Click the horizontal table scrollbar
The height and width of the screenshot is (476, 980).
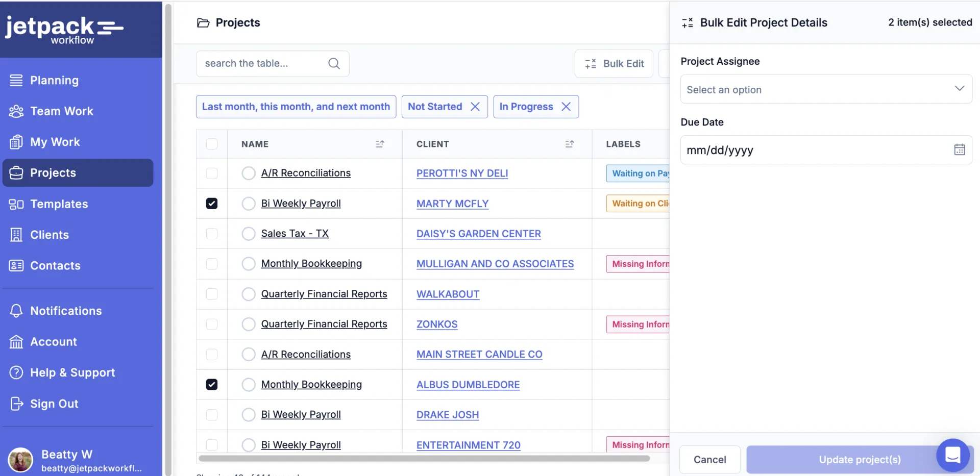point(424,458)
